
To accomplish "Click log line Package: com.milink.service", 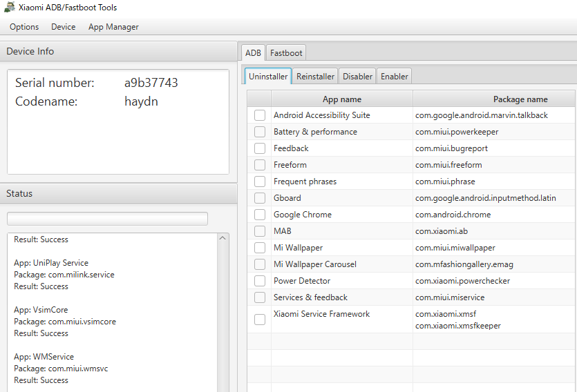I will tap(64, 275).
